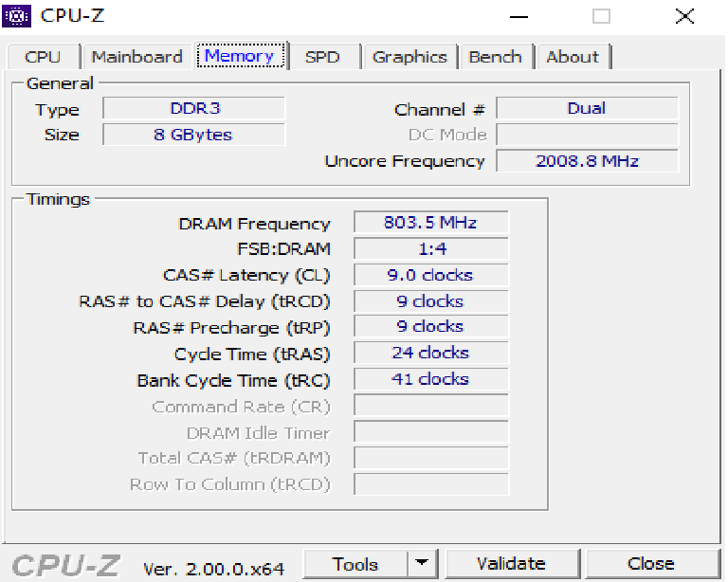This screenshot has height=582, width=728.
Task: Click the RAS# Precharge tRP value field
Action: point(431,327)
